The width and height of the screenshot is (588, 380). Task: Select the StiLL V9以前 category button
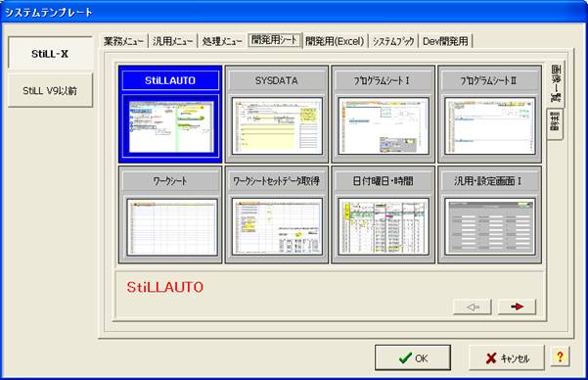click(x=50, y=90)
